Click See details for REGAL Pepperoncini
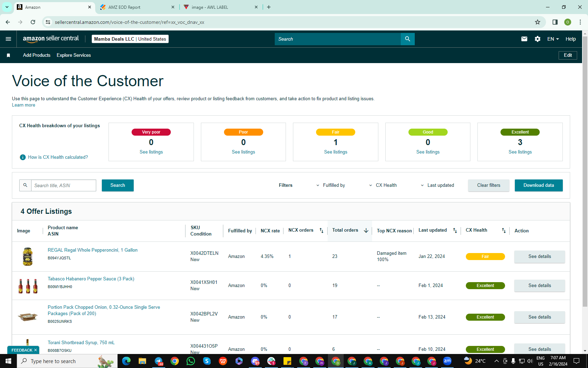588x368 pixels. coord(539,257)
